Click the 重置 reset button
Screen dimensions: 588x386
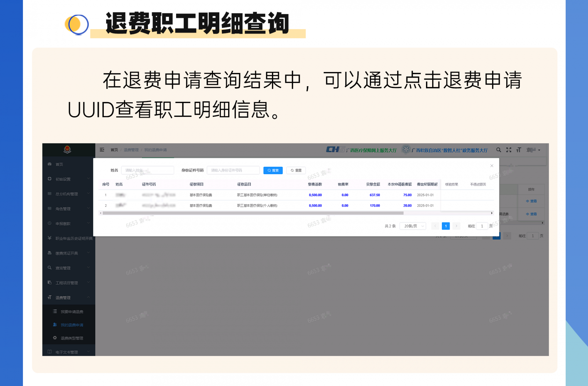point(296,170)
